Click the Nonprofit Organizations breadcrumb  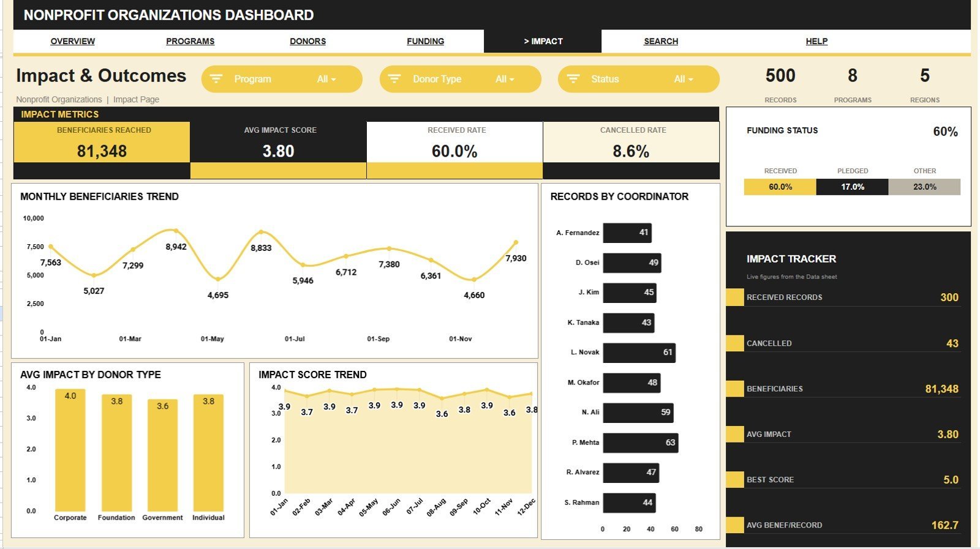[59, 99]
